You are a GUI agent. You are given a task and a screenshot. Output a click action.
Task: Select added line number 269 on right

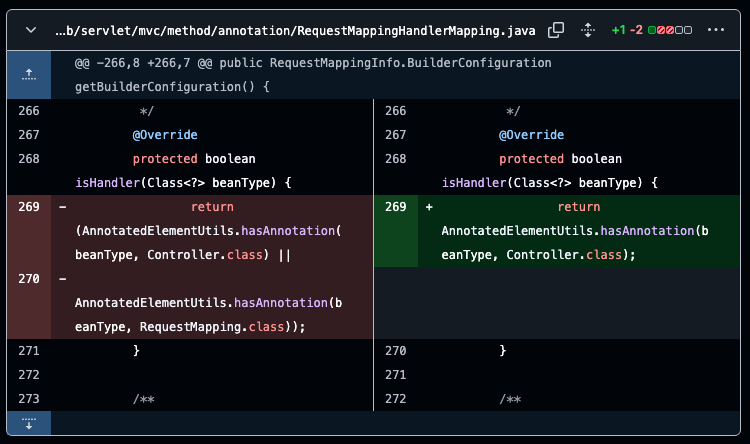(x=396, y=207)
